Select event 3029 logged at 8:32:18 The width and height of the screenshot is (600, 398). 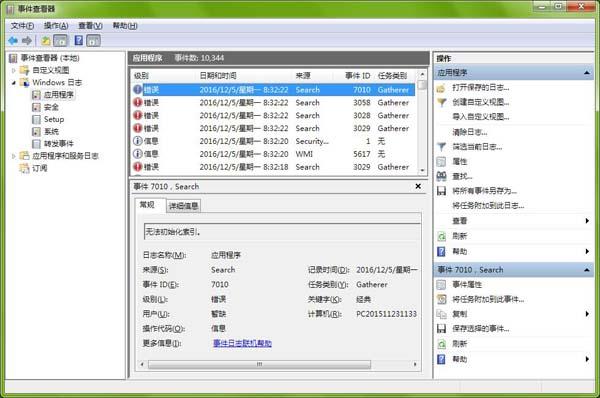(x=274, y=167)
